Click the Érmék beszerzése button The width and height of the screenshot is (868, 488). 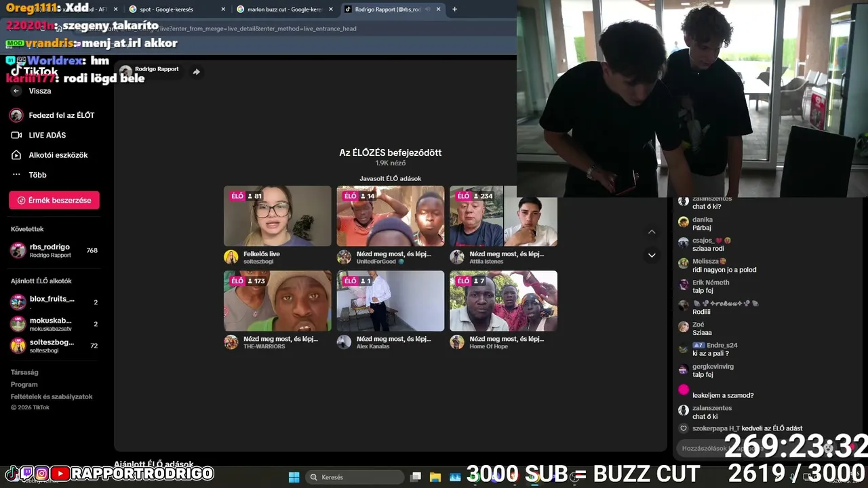tap(54, 200)
